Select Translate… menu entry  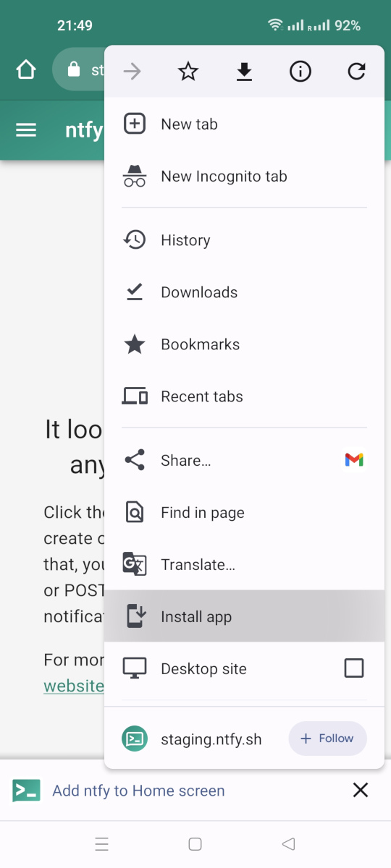click(x=244, y=565)
